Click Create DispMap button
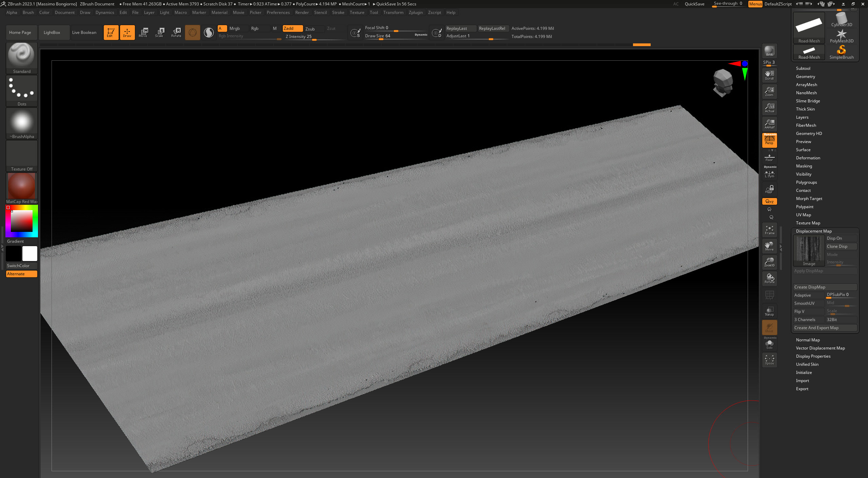This screenshot has width=868, height=478. point(825,287)
